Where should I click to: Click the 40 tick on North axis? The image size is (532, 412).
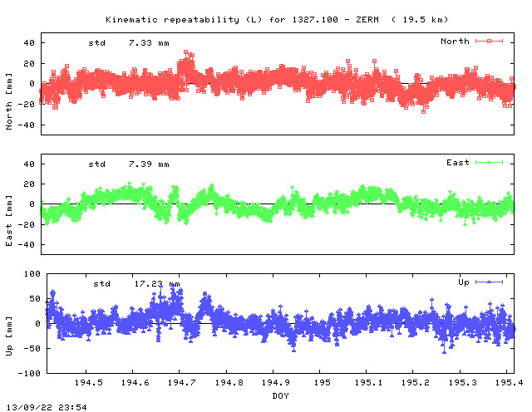coord(29,43)
